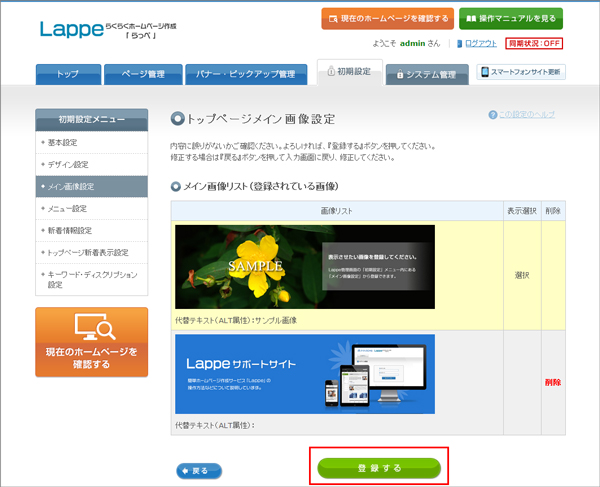
Task: Click the monitor icon in orange sidebar banner
Action: [x=92, y=325]
